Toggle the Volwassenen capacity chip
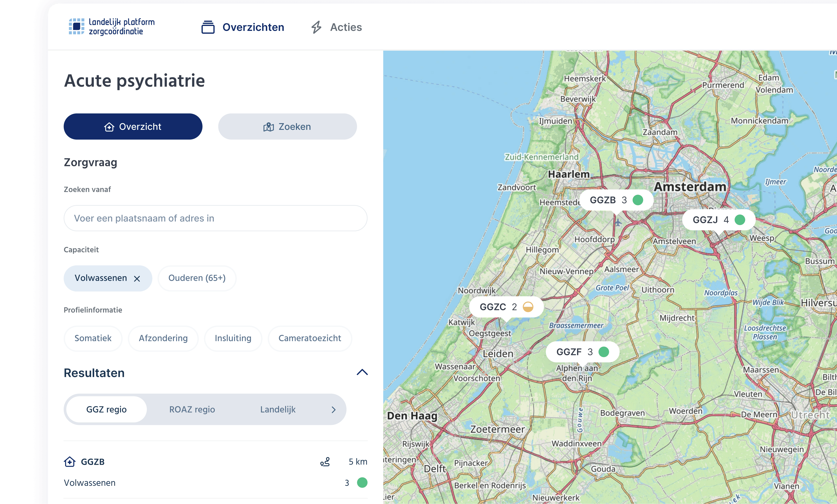This screenshot has width=837, height=504. [108, 278]
